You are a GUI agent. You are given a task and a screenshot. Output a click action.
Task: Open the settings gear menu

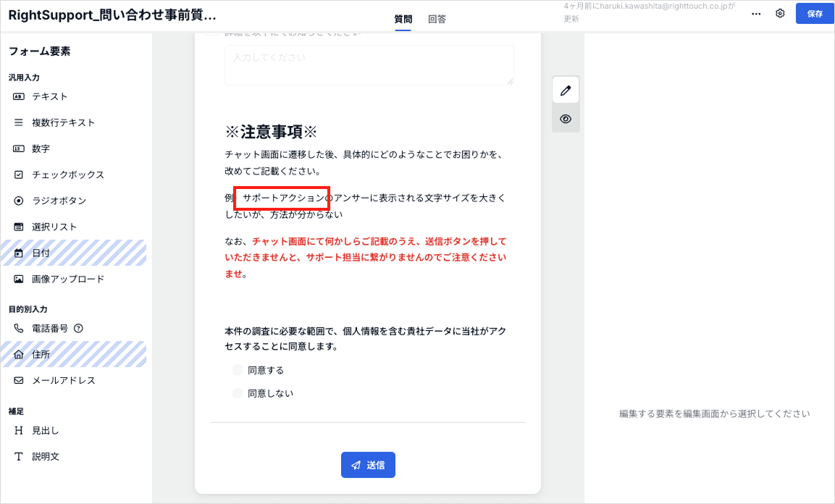click(x=780, y=14)
